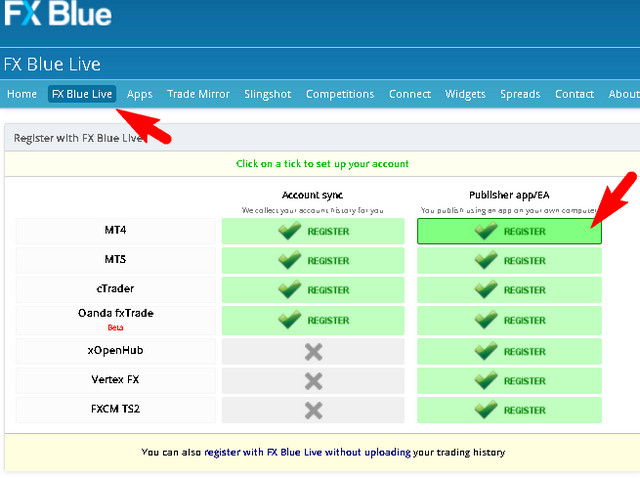Click the grey cross for xOpenHub Account sync
640x478 pixels.
pyautogui.click(x=313, y=352)
